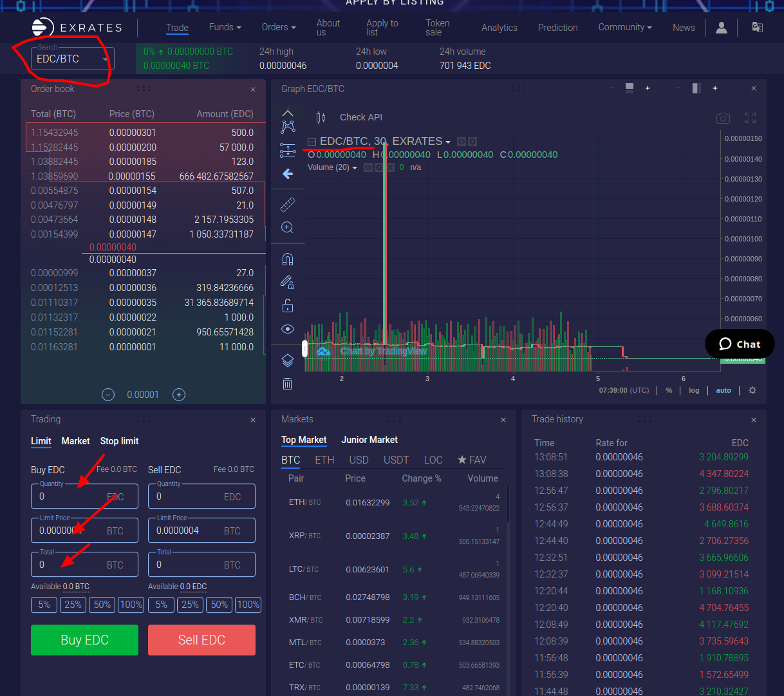Click the Check API link
784x696 pixels.
click(360, 117)
